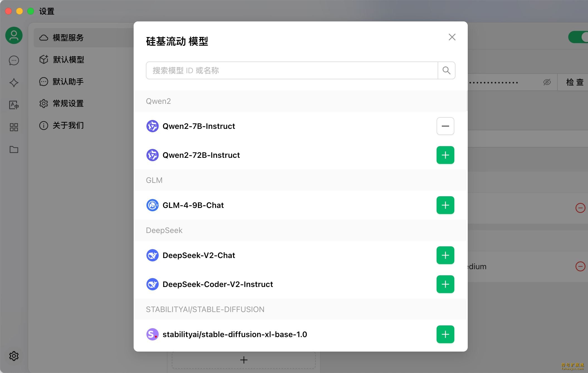Toggle API key visibility eye icon
Image resolution: width=588 pixels, height=373 pixels.
pyautogui.click(x=547, y=82)
